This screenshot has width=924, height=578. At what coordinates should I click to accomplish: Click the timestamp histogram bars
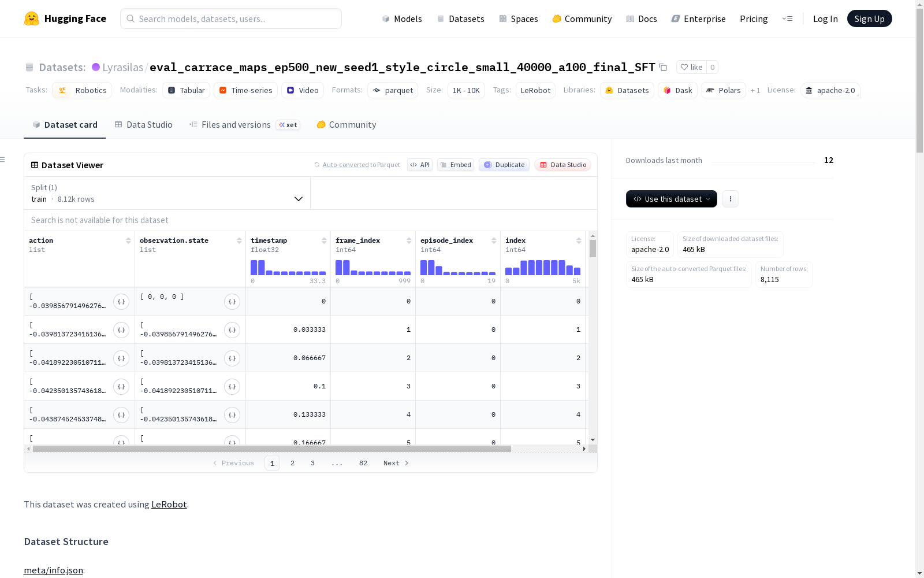(288, 268)
